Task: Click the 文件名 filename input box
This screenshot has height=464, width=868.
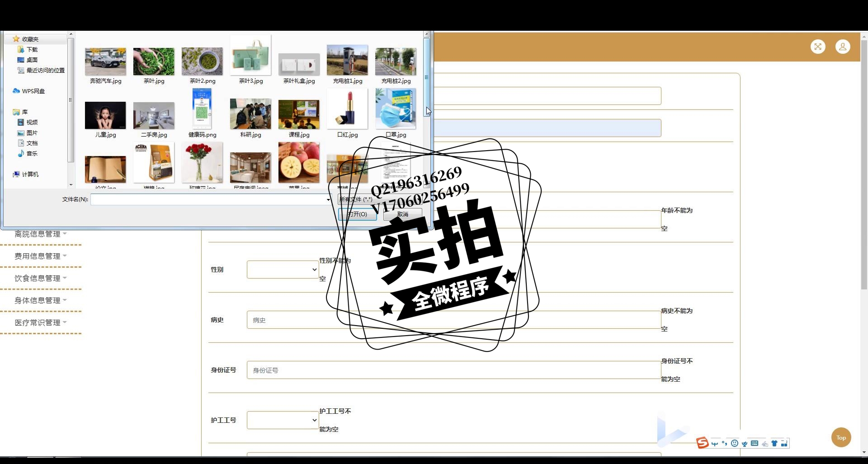Action: pos(208,199)
